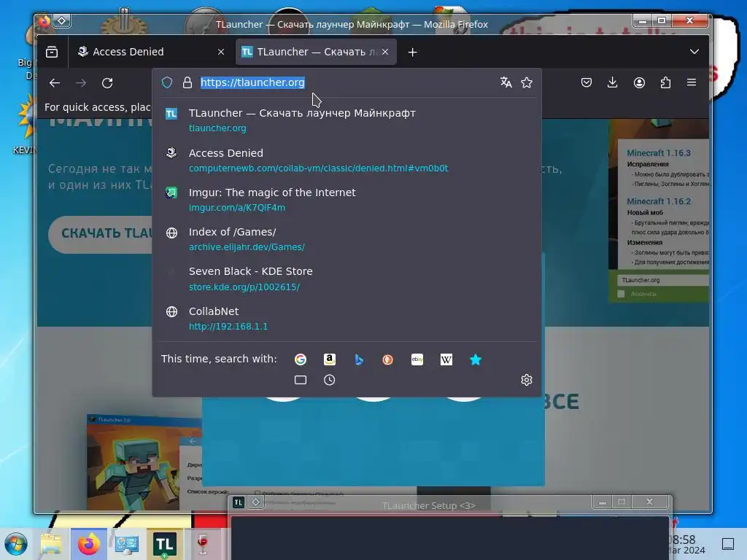Search this time with Amazon
This screenshot has width=747, height=560.
330,359
